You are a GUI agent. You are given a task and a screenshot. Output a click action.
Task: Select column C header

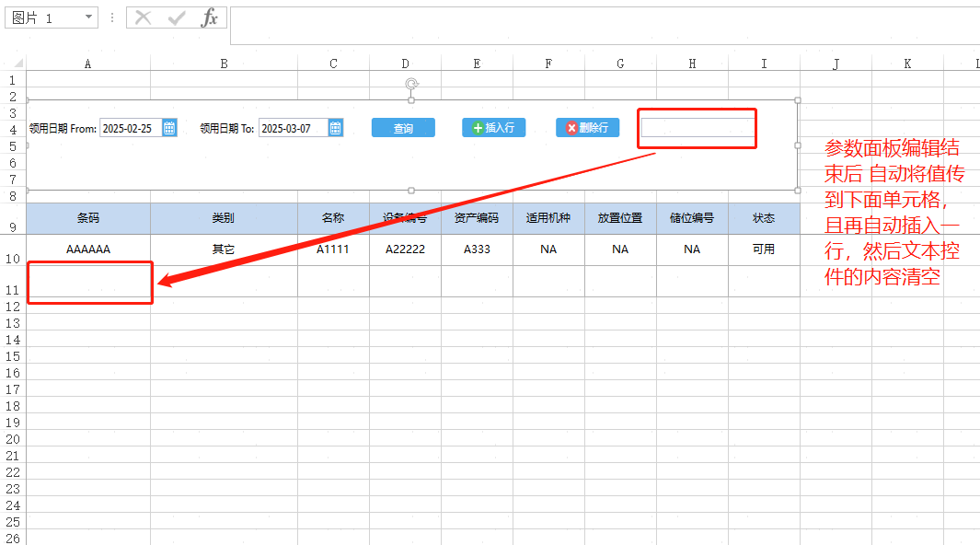333,64
